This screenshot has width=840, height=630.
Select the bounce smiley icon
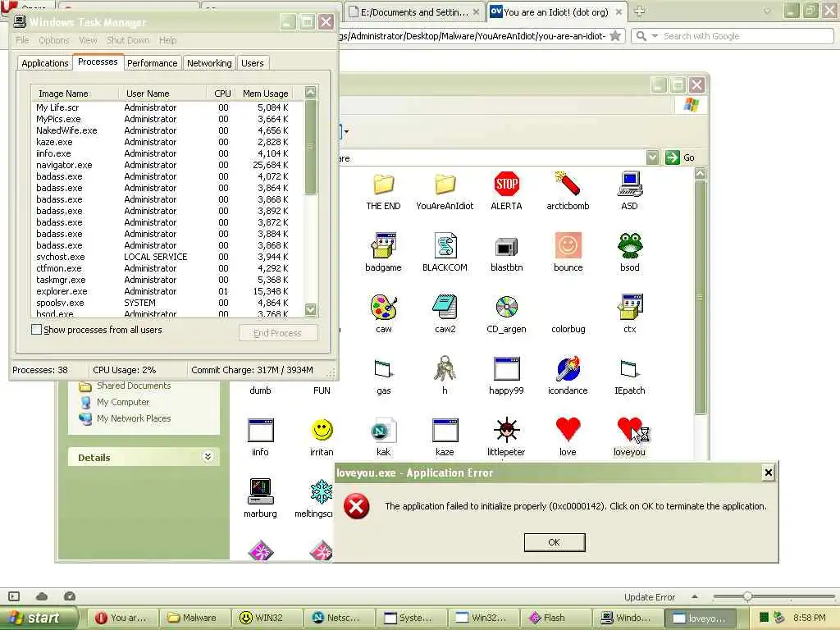tap(568, 246)
